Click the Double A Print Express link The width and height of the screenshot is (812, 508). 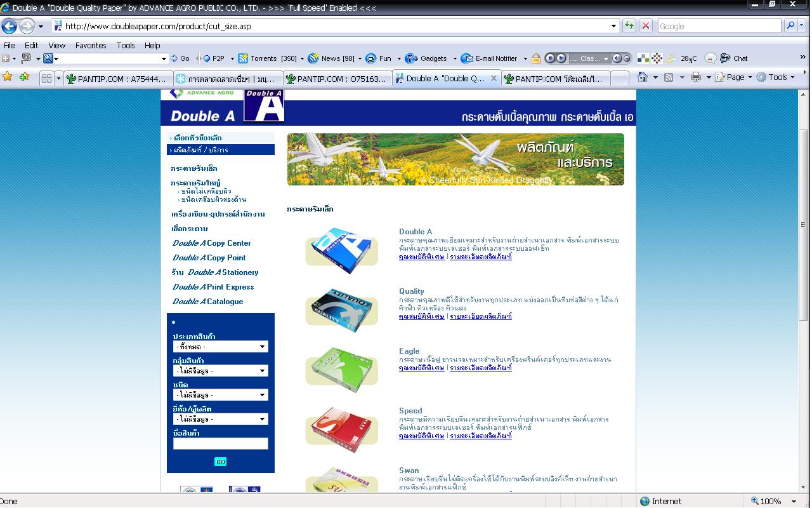[x=213, y=287]
